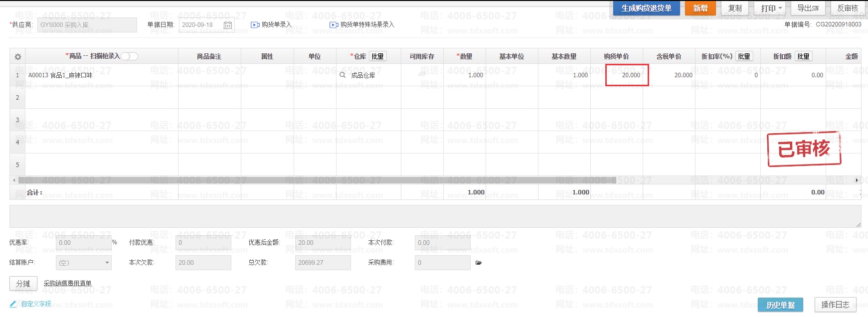
Task: Open the 历史单据 list
Action: tap(780, 305)
